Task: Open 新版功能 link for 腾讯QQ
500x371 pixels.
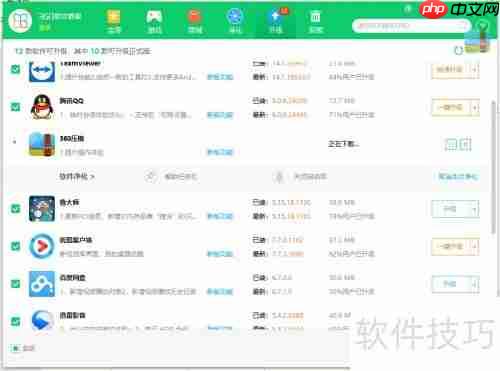Action: [220, 115]
